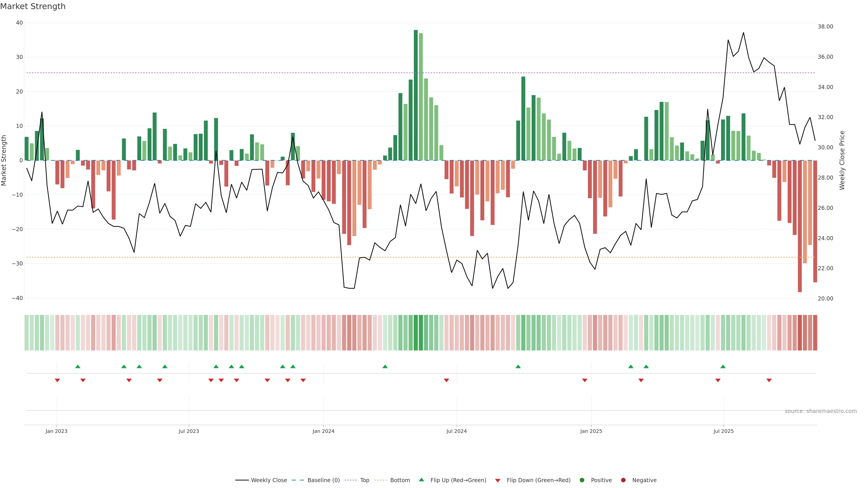
Task: Click the Weekly Close Price axis title
Action: pos(842,160)
